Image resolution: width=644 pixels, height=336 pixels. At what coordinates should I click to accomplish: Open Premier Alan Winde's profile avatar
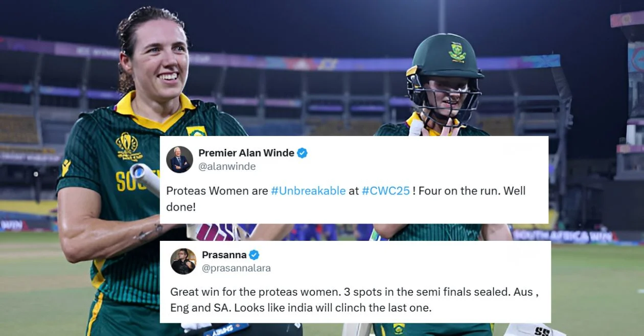coord(179,160)
